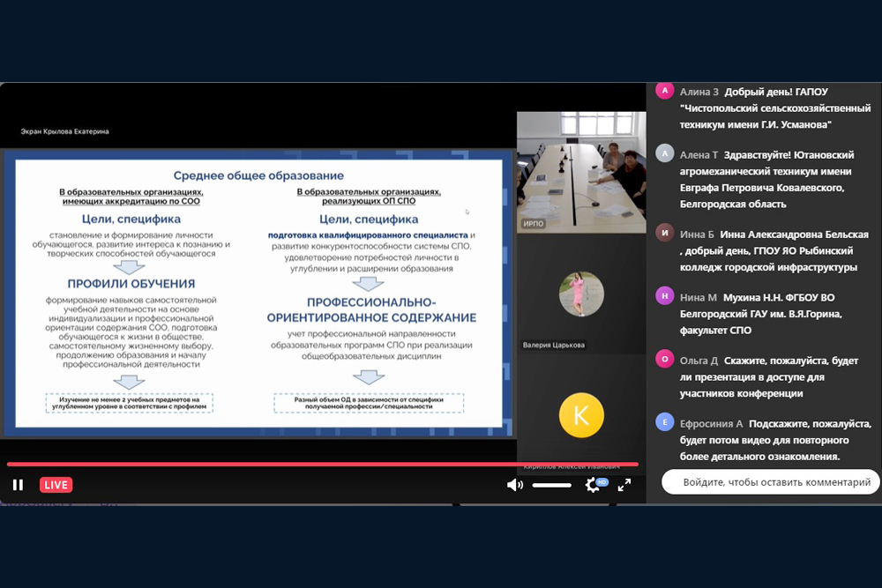
Task: Select Валерия Царькова participant tile
Action: 580,295
